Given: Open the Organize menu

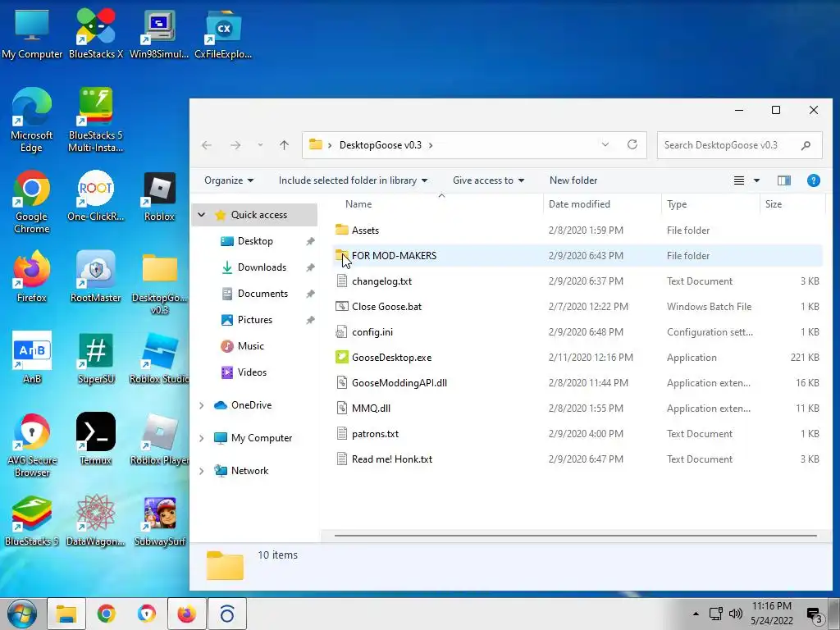Looking at the screenshot, I should [x=229, y=180].
